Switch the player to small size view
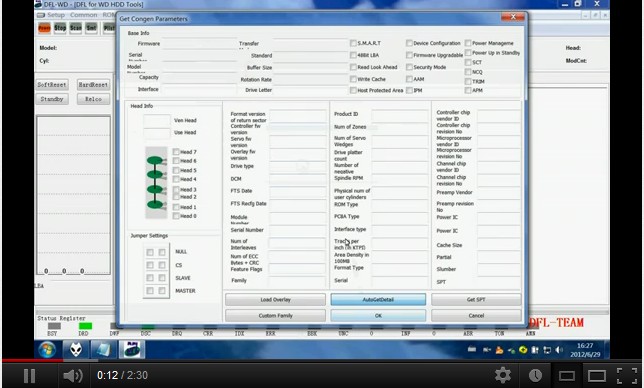The height and width of the screenshot is (388, 644). coord(567,376)
